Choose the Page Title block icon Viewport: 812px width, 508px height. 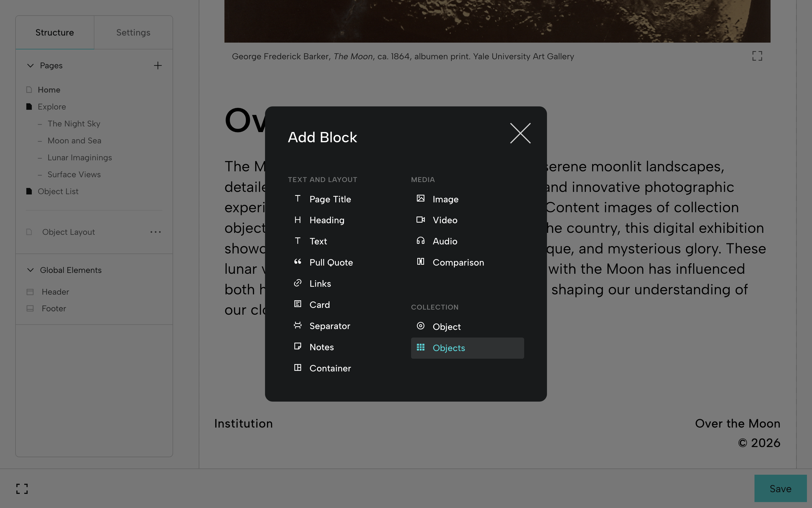tap(298, 199)
